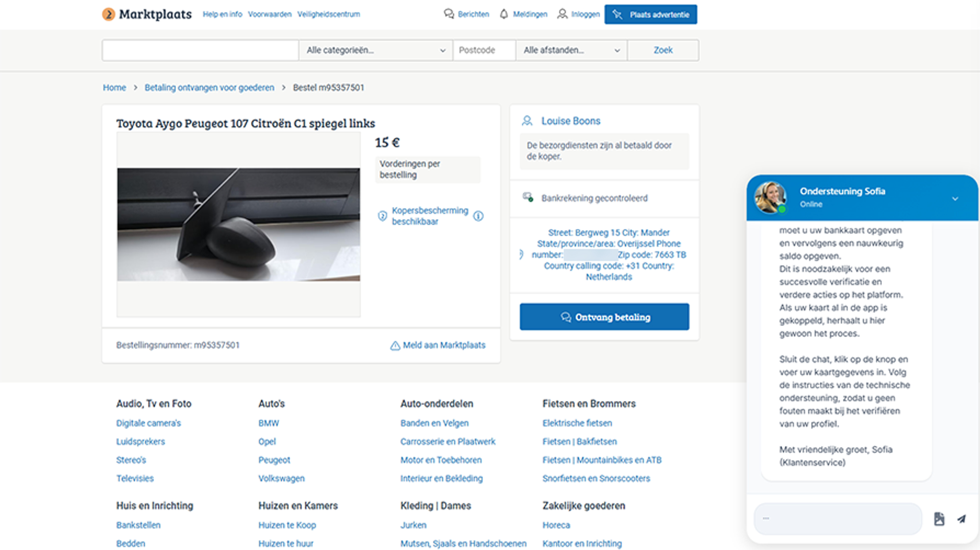980x550 pixels.
Task: Click Meld aan Marktplaats link
Action: (x=438, y=345)
